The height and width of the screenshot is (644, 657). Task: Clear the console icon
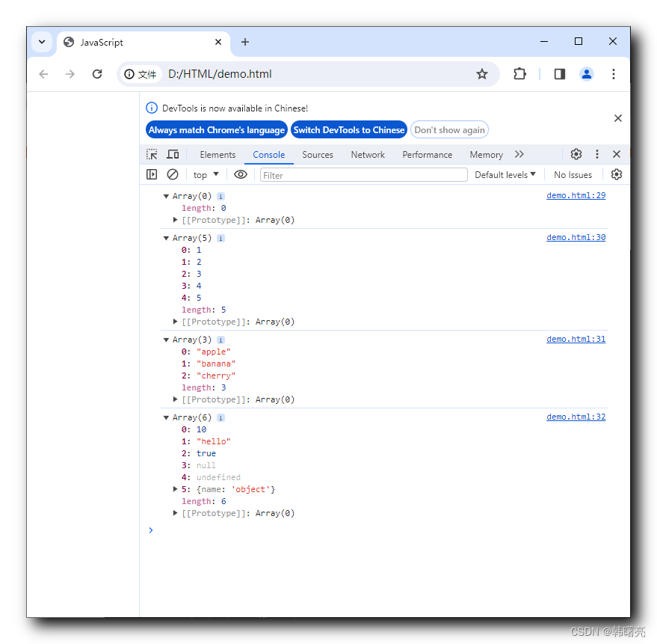tap(173, 174)
